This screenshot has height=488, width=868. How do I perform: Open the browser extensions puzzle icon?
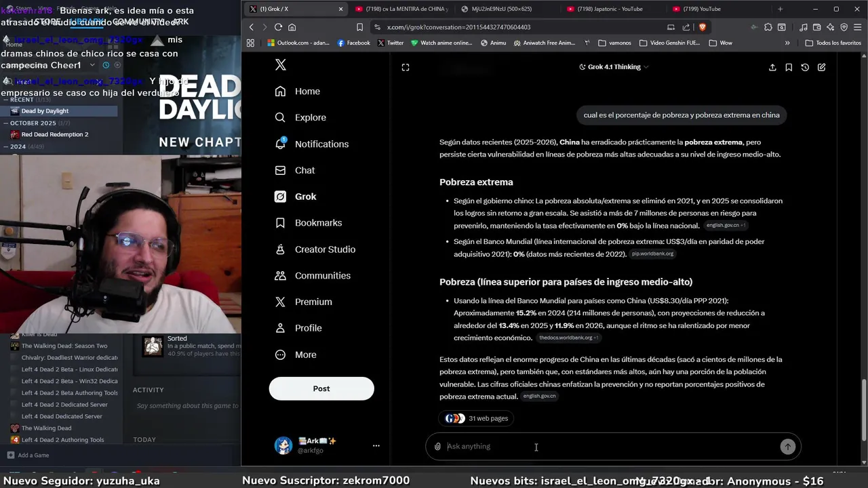768,27
